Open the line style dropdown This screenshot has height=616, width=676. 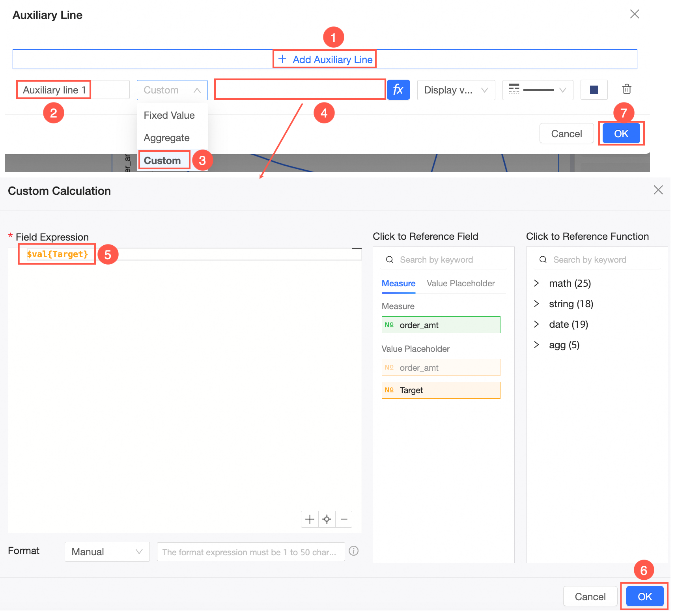click(538, 90)
